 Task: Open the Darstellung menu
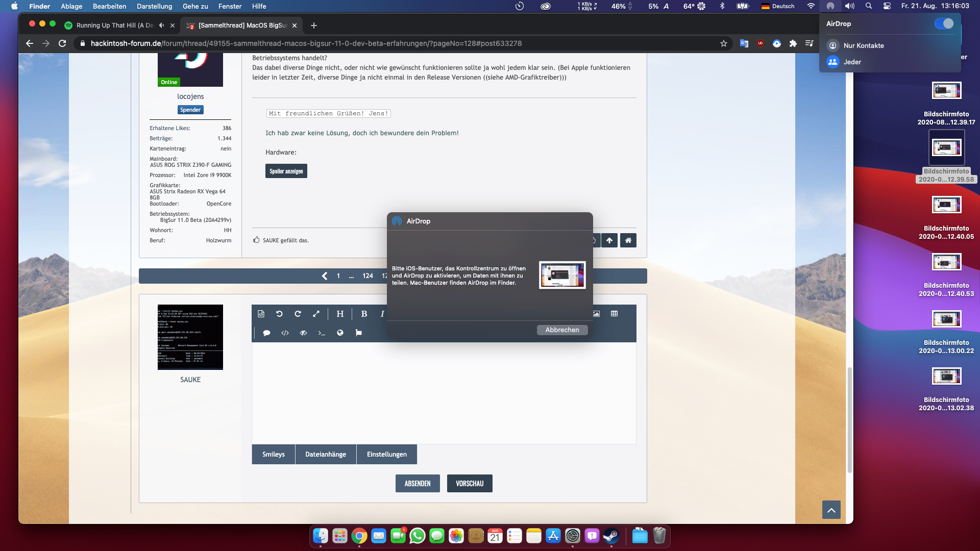click(154, 6)
